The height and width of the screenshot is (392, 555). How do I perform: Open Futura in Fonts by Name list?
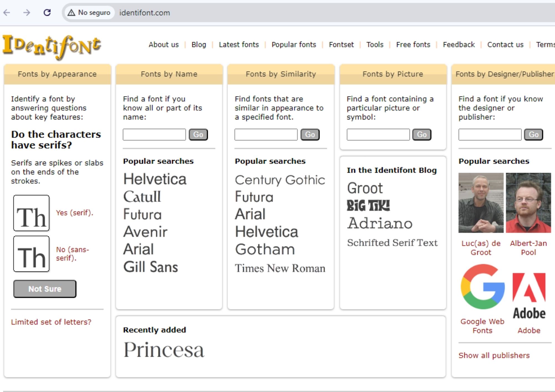tap(142, 214)
